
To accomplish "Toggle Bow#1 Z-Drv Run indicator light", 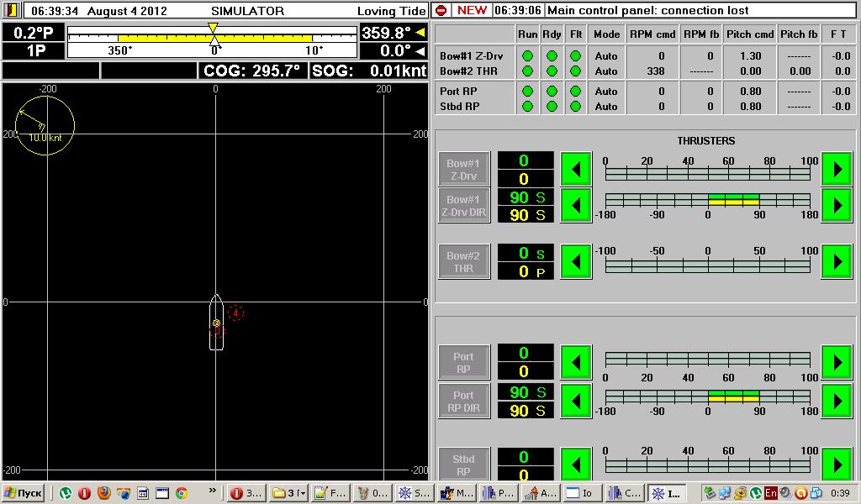I will [528, 56].
